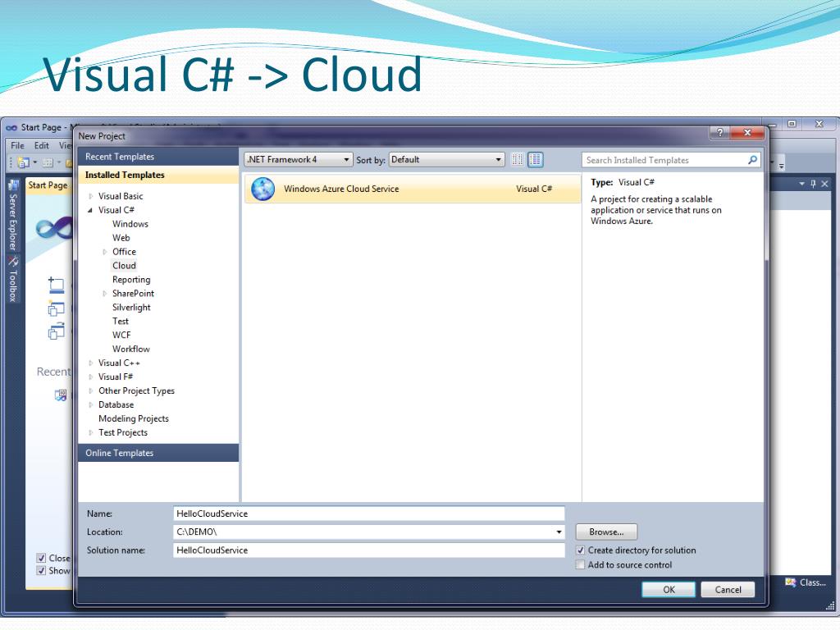Select the Windows template category
Viewport: 840px width, 630px height.
pyautogui.click(x=130, y=224)
